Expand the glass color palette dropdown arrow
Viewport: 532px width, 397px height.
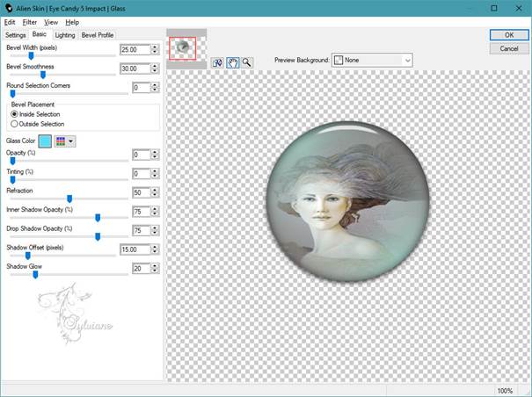71,141
